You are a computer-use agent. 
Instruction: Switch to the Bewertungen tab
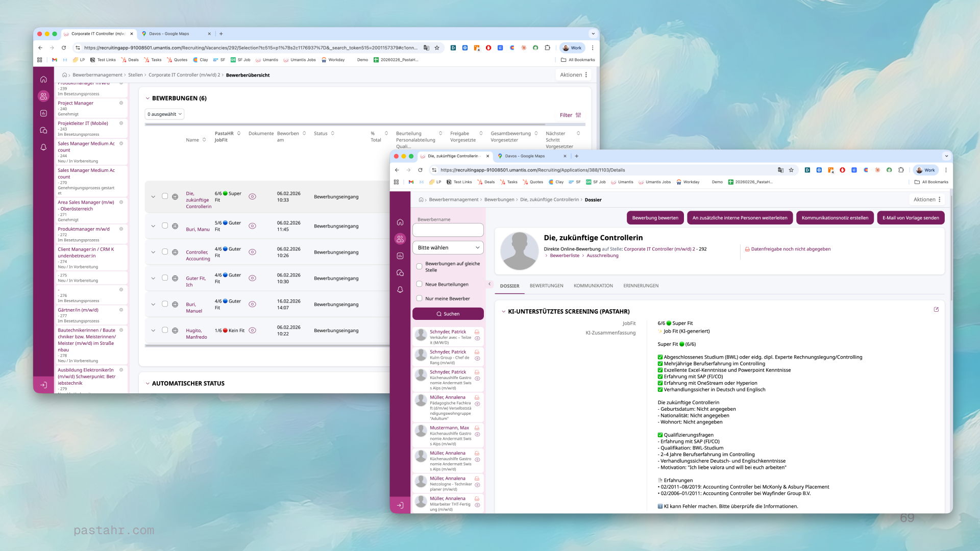pyautogui.click(x=546, y=286)
